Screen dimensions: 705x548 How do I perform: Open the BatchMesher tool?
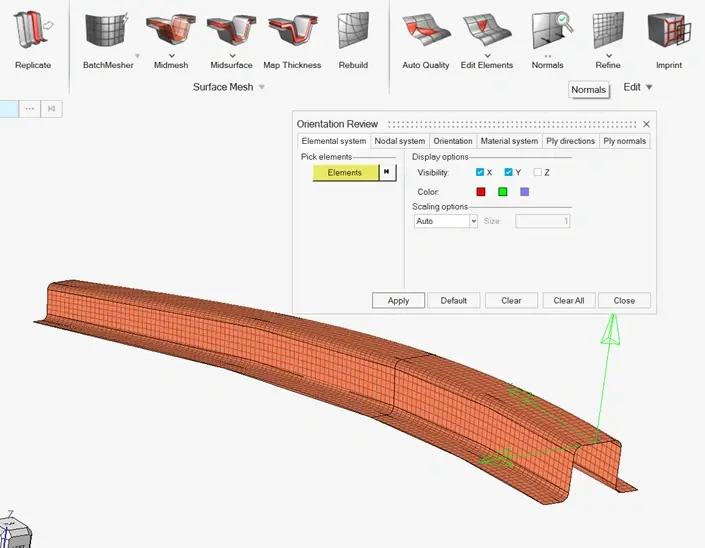tap(108, 32)
